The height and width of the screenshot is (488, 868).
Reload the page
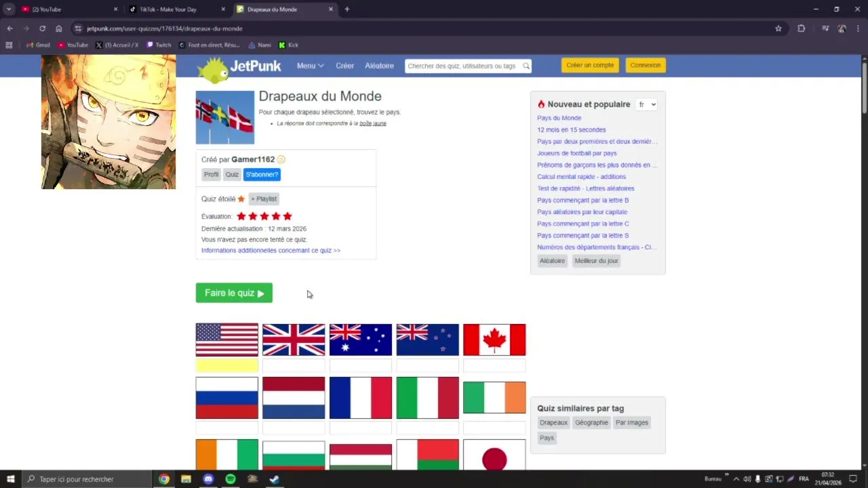click(x=42, y=28)
